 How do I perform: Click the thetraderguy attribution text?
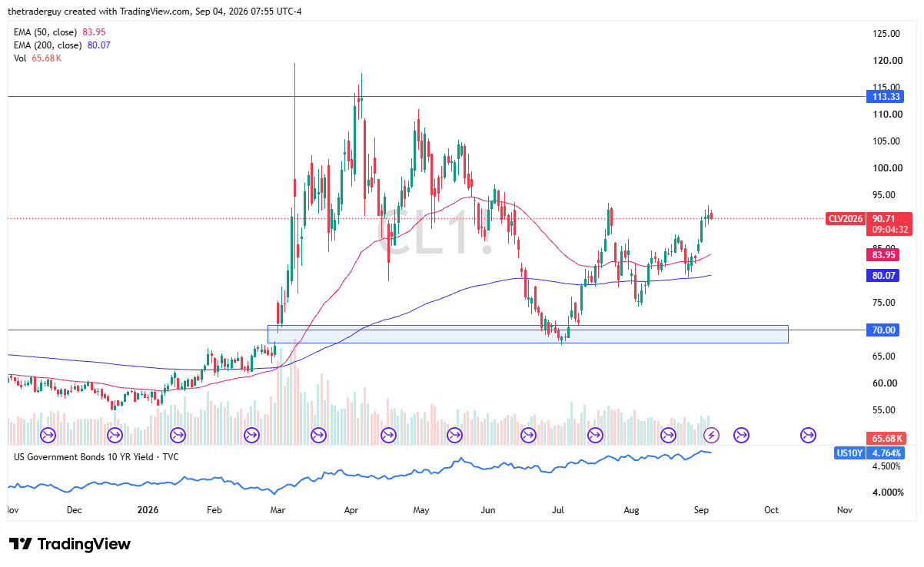point(37,9)
